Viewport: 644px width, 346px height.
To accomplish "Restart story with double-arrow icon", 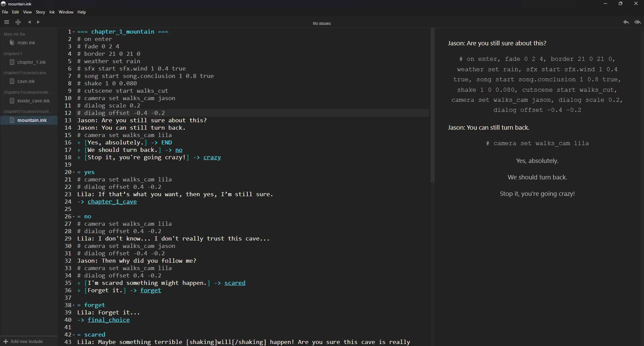I will (x=638, y=22).
